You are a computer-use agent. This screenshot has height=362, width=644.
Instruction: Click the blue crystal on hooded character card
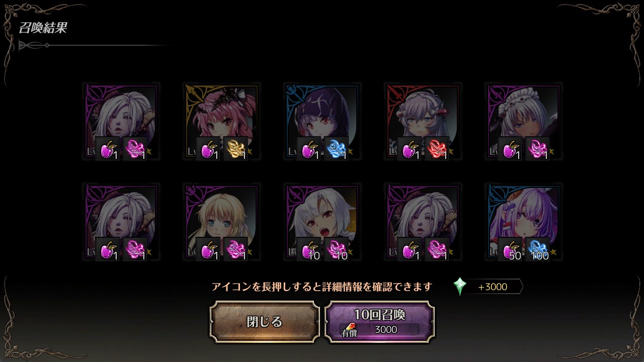(337, 149)
